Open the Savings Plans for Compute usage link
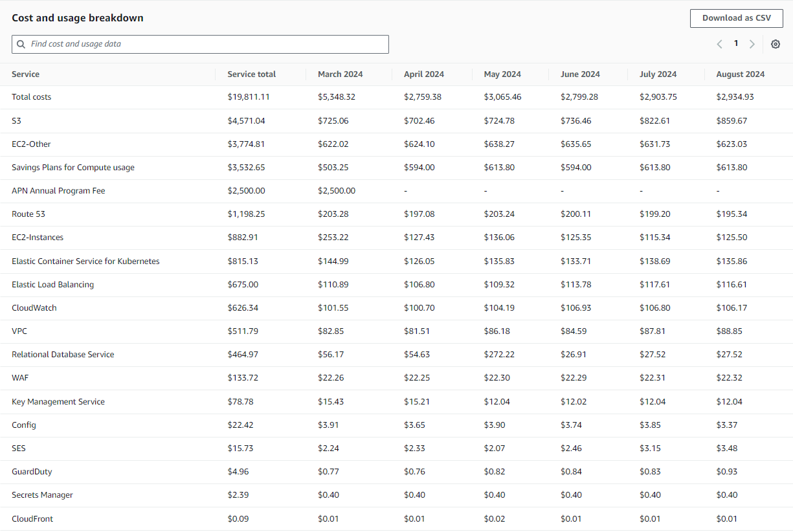The width and height of the screenshot is (793, 532). pyautogui.click(x=73, y=167)
